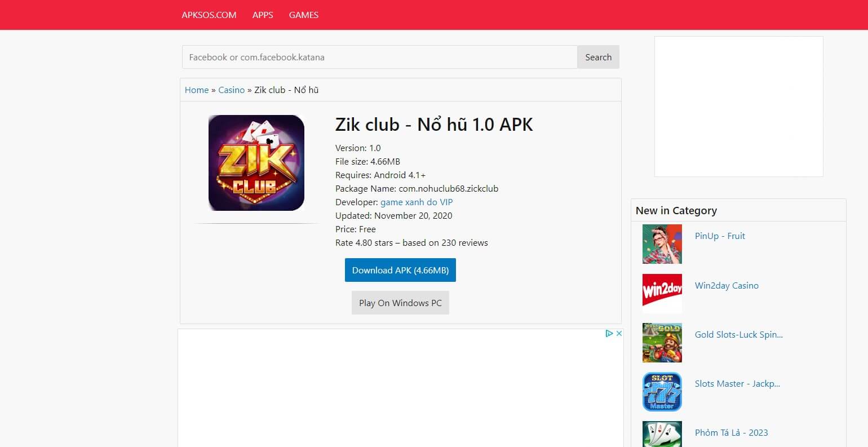This screenshot has height=447, width=868.
Task: Open the APKSOS.COM home menu item
Action: point(209,15)
